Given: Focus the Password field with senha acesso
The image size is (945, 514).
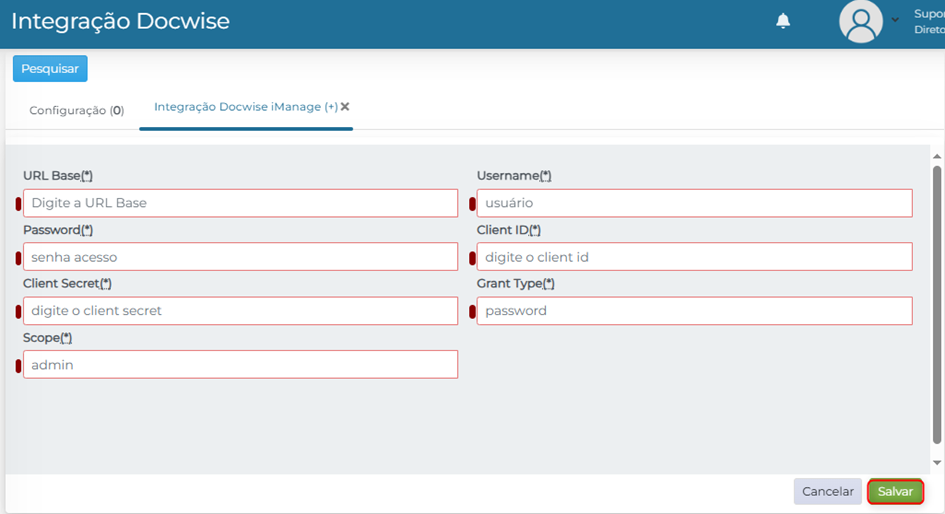Looking at the screenshot, I should pyautogui.click(x=240, y=257).
